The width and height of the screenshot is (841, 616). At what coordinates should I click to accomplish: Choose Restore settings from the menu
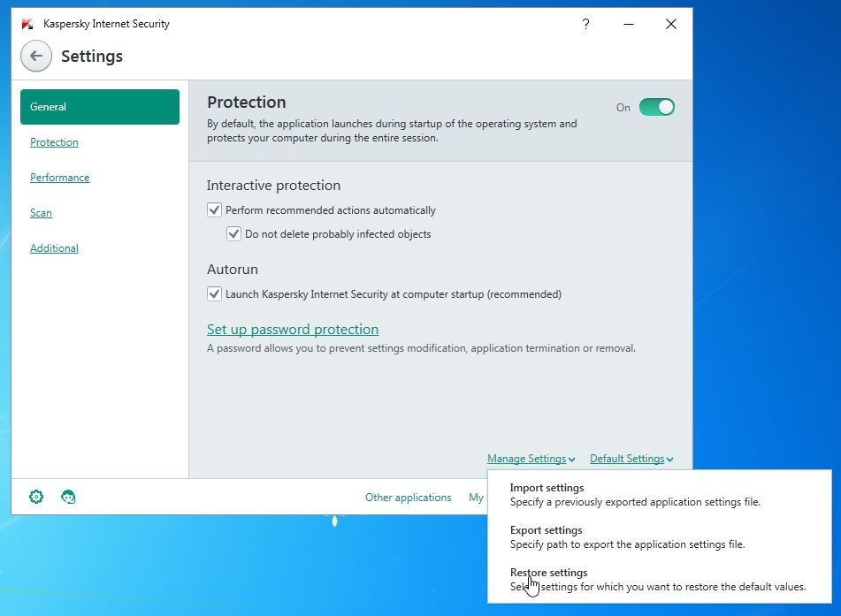pyautogui.click(x=659, y=580)
